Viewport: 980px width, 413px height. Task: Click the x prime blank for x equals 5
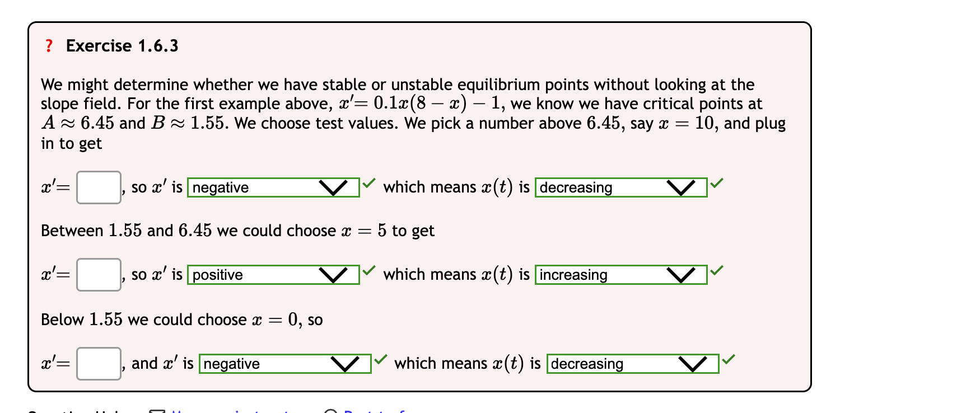pos(98,275)
